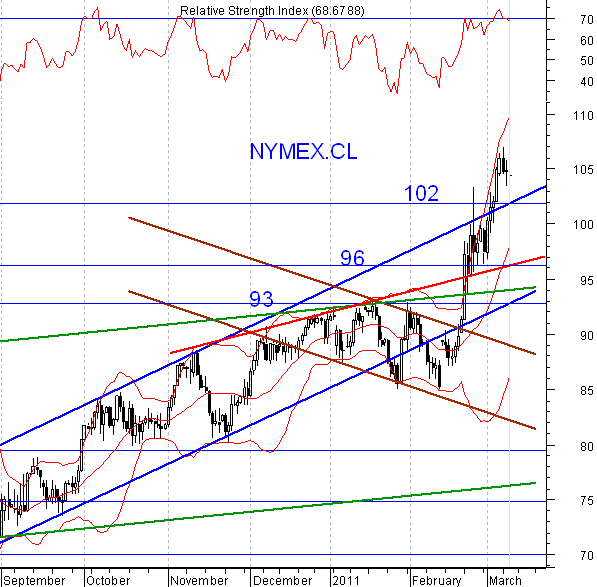This screenshot has height=587, width=597.
Task: Click the 110 value on price axis
Action: (583, 116)
